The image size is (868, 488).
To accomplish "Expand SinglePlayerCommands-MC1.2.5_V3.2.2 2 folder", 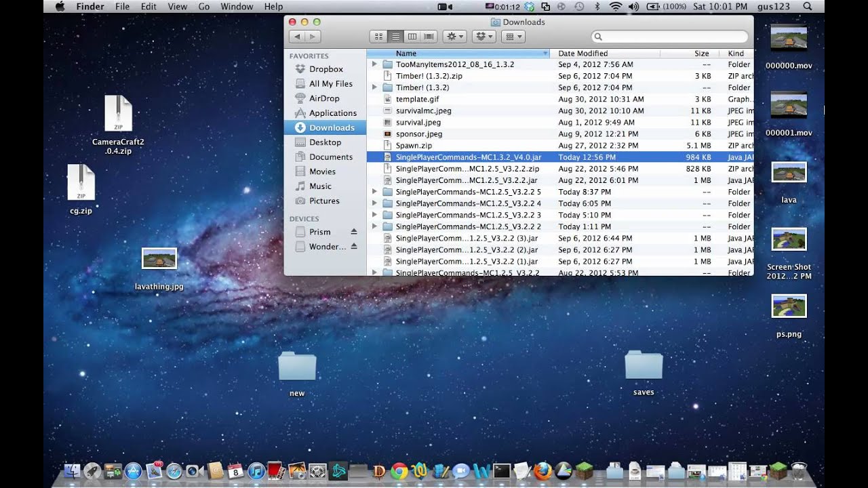I will 374,226.
